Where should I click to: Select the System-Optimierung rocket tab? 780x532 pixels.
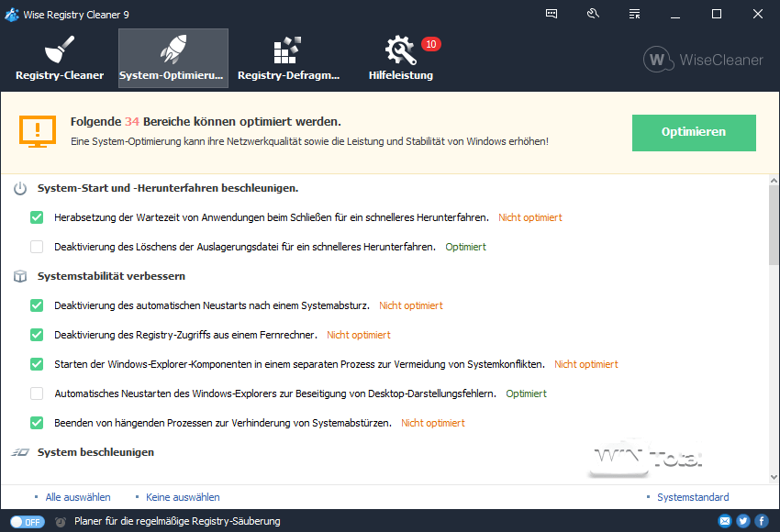click(x=173, y=58)
